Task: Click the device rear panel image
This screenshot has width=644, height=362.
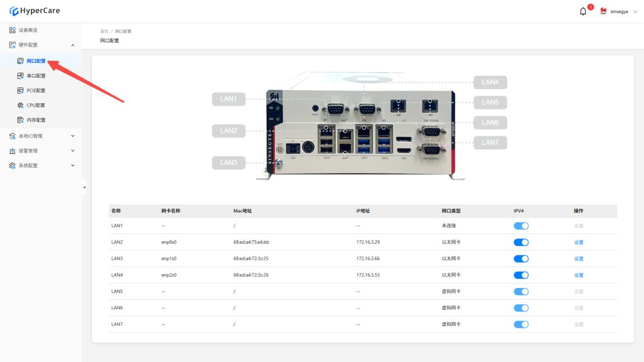Action: 360,126
